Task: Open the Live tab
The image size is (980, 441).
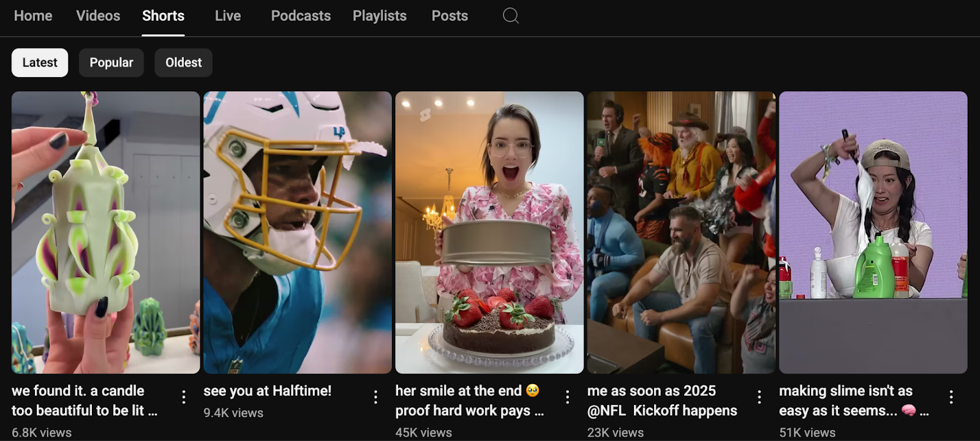Action: [x=227, y=16]
